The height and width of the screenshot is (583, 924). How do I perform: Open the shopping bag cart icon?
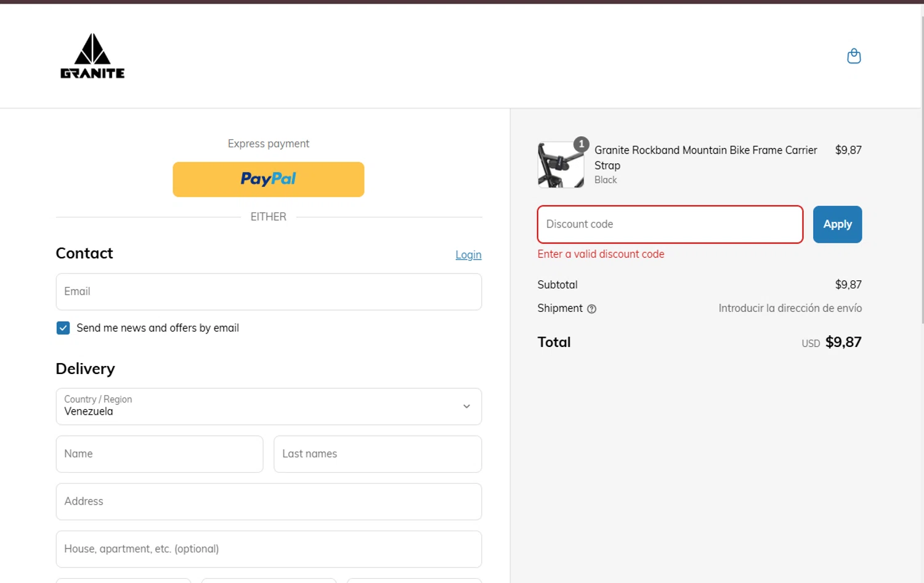[854, 56]
